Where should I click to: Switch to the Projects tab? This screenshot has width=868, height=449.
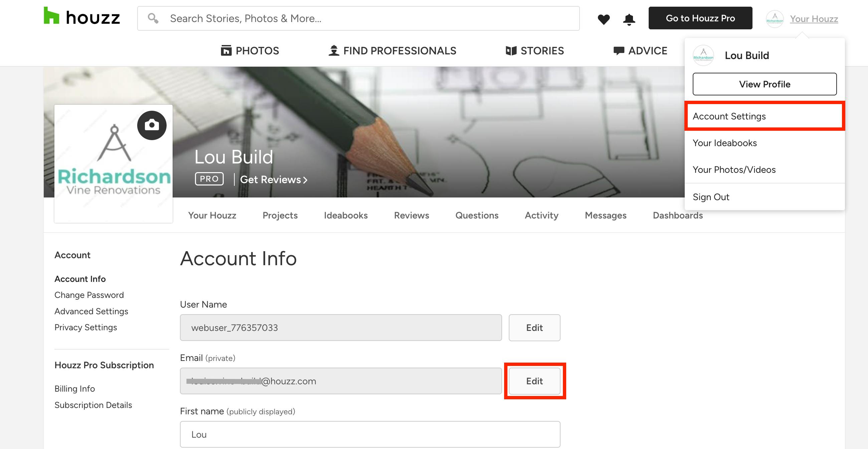pos(280,215)
